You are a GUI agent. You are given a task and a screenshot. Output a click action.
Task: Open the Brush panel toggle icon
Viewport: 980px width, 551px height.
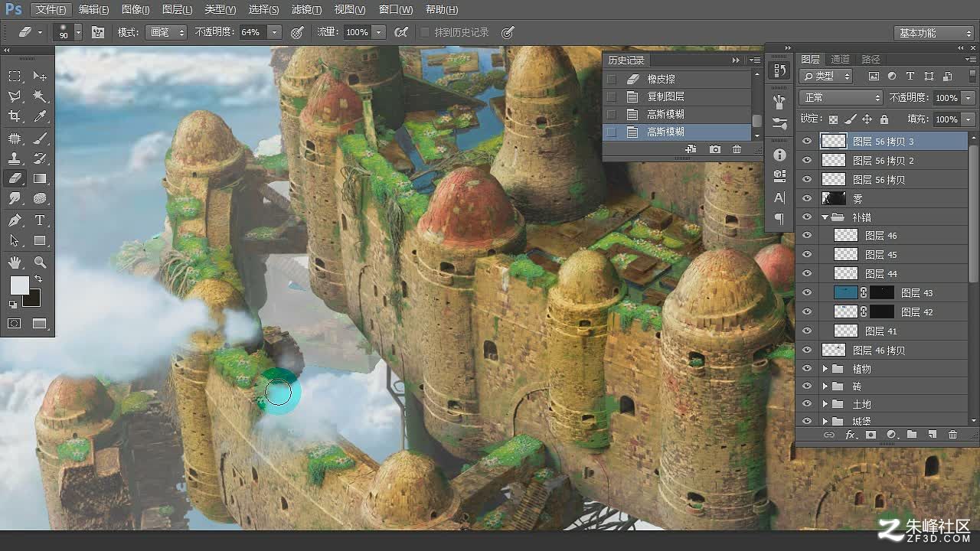pos(98,33)
